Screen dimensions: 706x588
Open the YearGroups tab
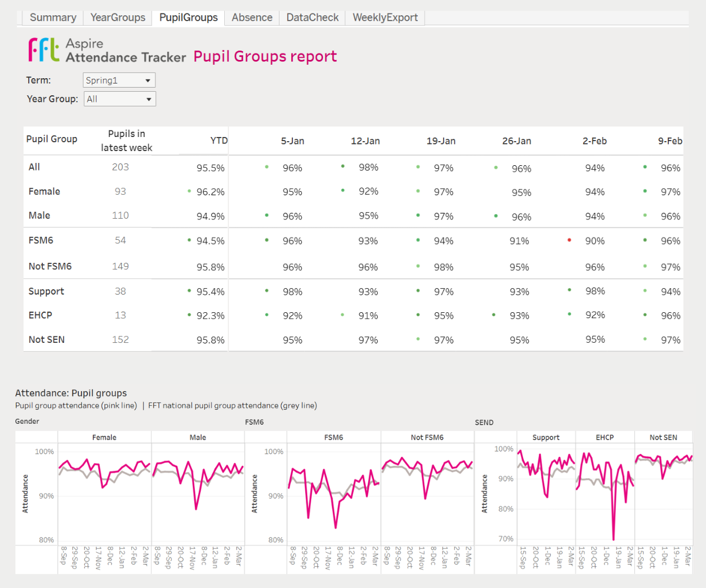118,18
